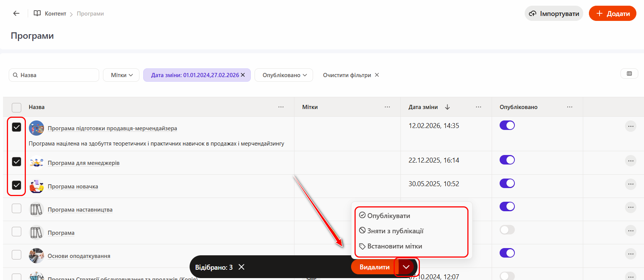Image resolution: width=644 pixels, height=280 pixels.
Task: Choose Опублікувати from the bulk menu
Action: (x=388, y=216)
